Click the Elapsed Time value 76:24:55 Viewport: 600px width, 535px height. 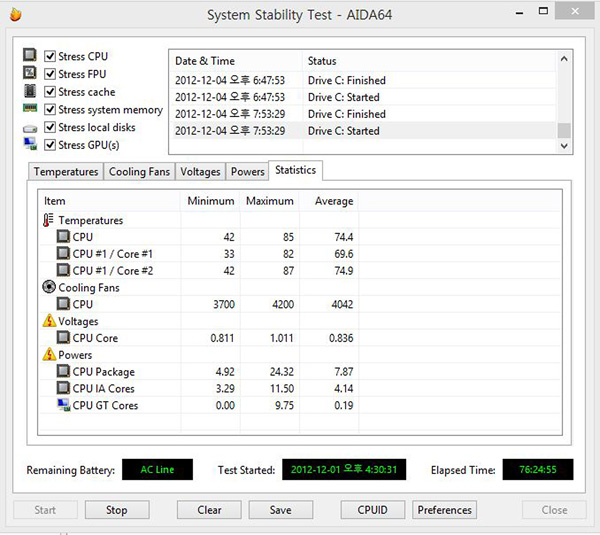point(538,469)
